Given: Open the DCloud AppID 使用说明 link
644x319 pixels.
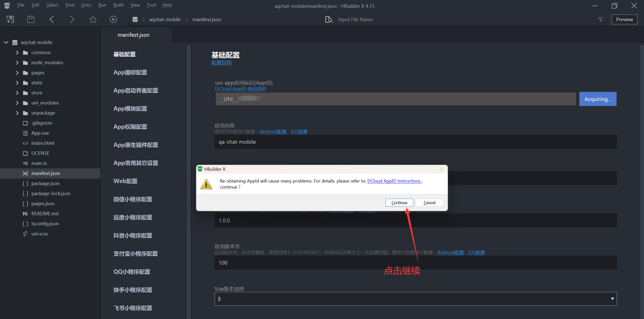Looking at the screenshot, I should tap(240, 89).
